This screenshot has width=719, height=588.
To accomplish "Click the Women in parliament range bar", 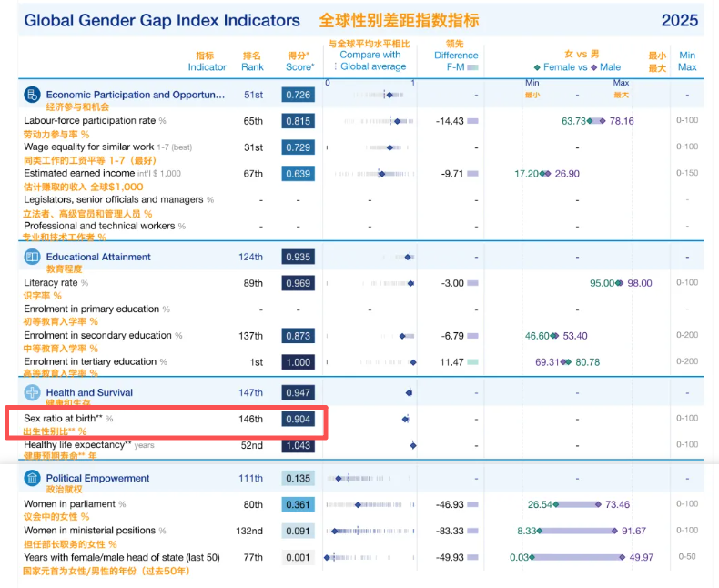I will (x=577, y=504).
